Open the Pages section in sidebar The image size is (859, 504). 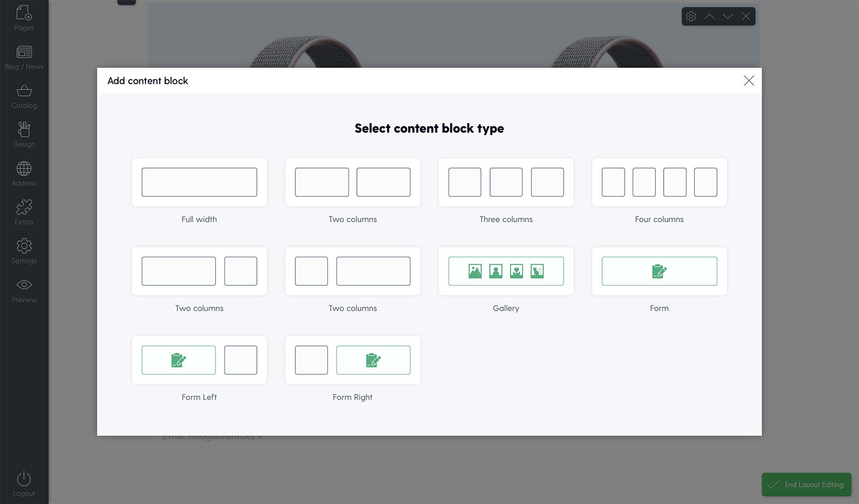24,19
